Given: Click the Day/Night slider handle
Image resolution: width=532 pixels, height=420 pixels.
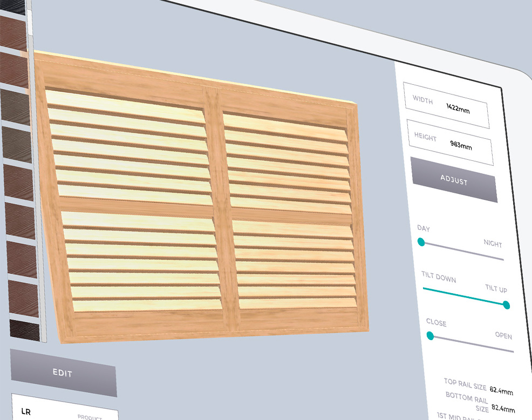Looking at the screenshot, I should (421, 243).
